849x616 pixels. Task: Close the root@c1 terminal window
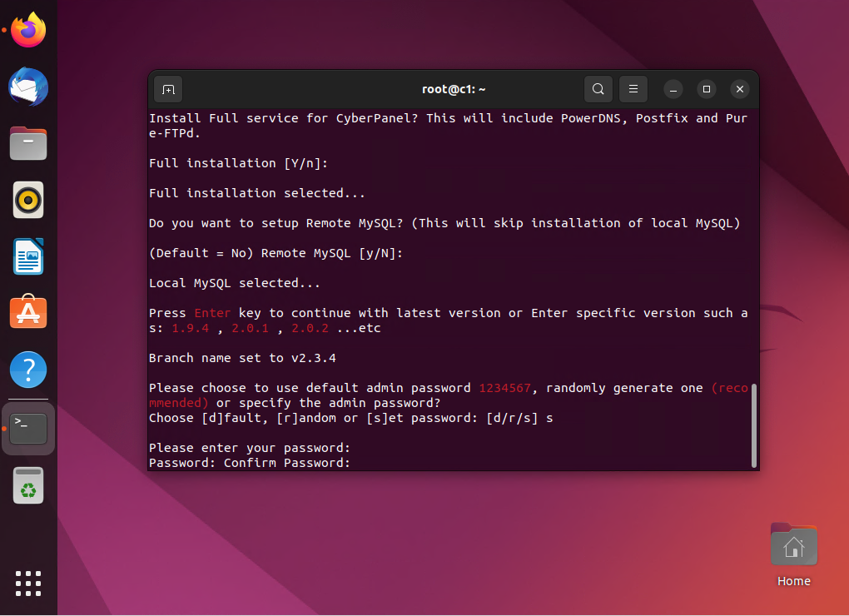pyautogui.click(x=740, y=89)
